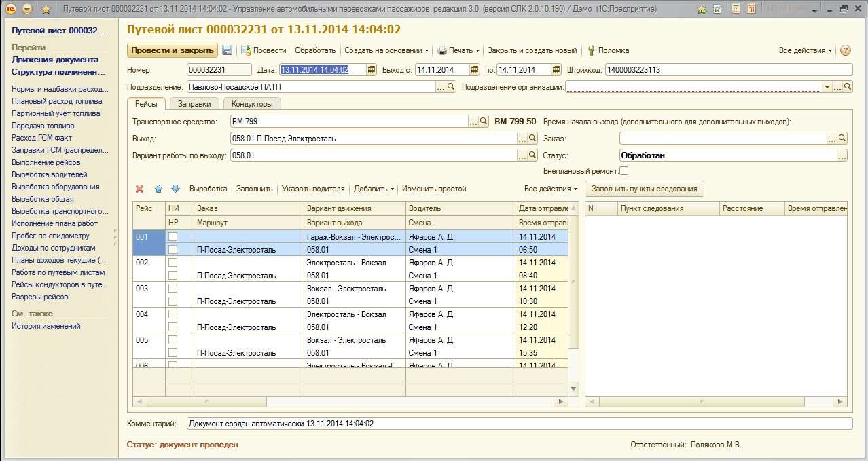Toggle НИ checkbox for trip 004
This screenshot has height=461, width=868.
pyautogui.click(x=173, y=314)
